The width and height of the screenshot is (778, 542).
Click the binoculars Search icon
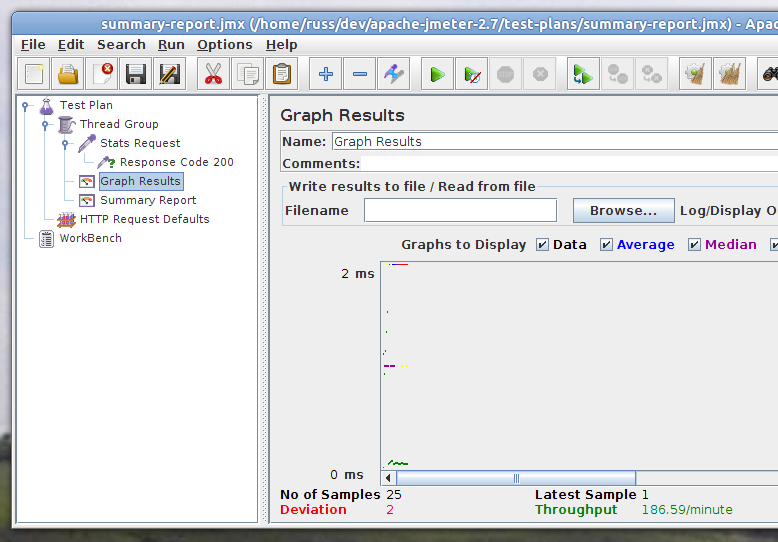tap(769, 74)
